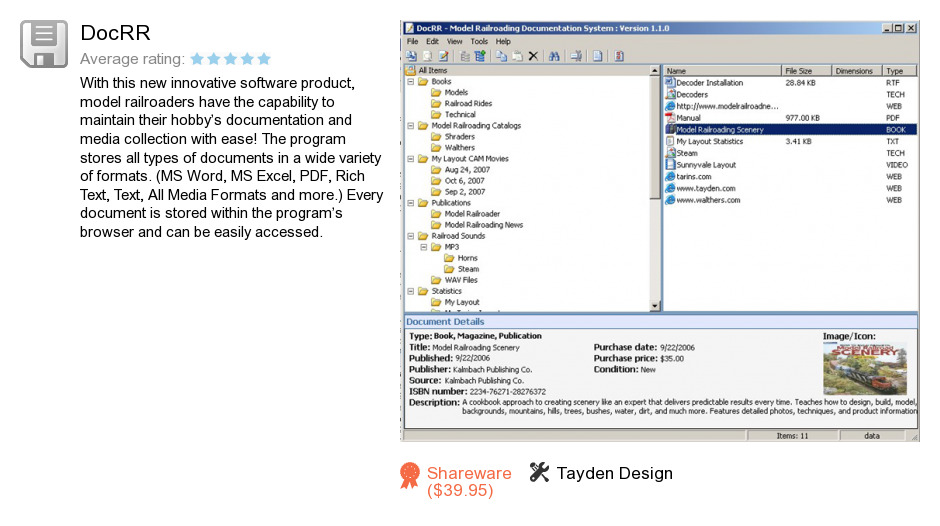Open the View menu
The width and height of the screenshot is (940, 526).
point(454,41)
